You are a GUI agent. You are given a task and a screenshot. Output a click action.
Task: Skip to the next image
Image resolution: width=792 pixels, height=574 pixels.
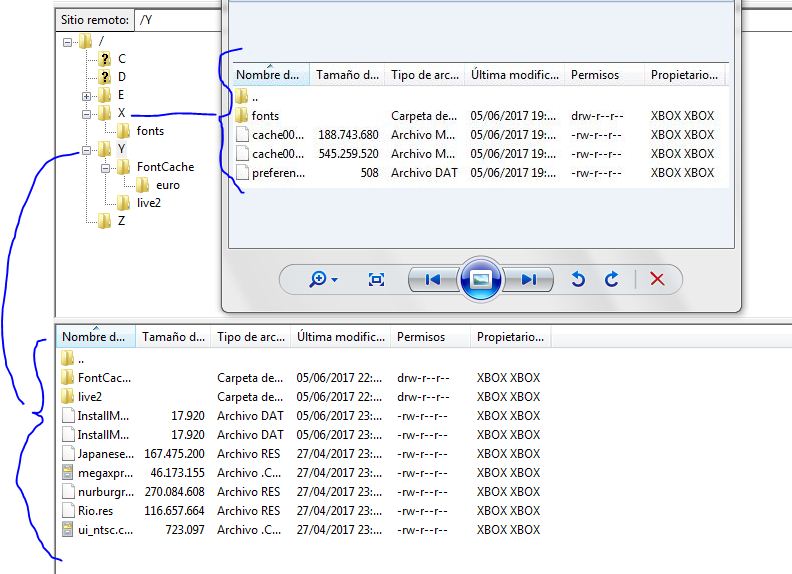click(x=528, y=280)
